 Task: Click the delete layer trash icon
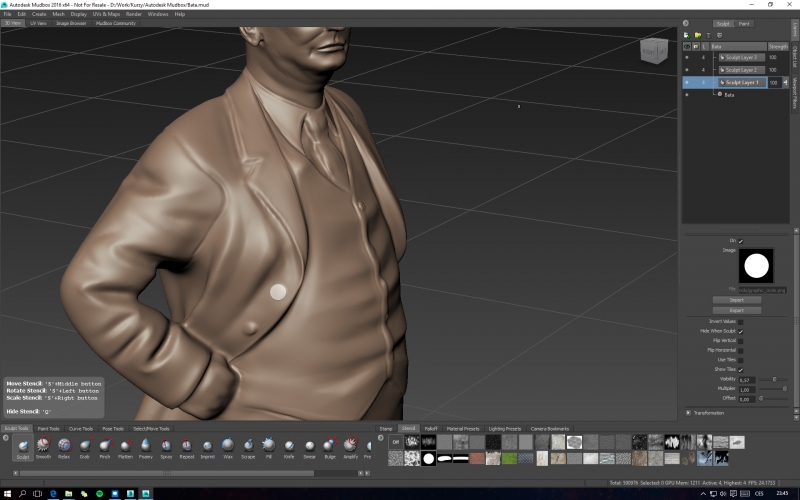[709, 35]
